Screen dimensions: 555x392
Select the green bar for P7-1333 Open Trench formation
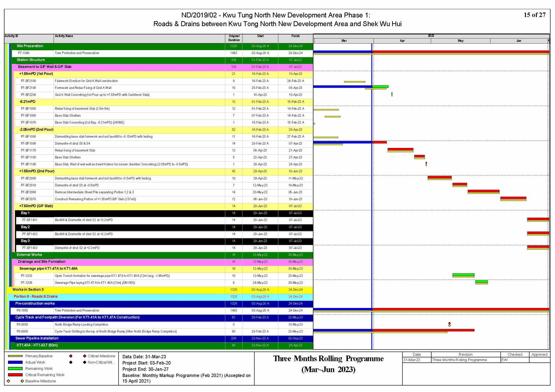click(x=463, y=275)
